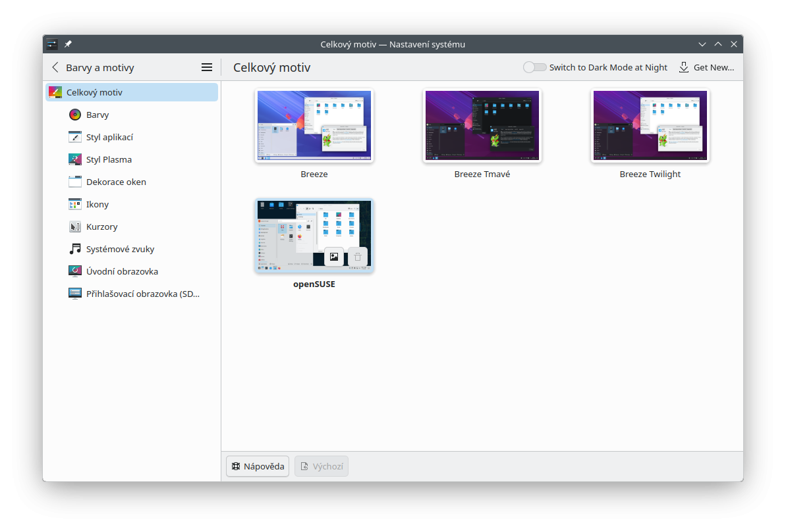This screenshot has height=532, width=786.
Task: Select the Breeze Twilight theme thumbnail
Action: (650, 126)
